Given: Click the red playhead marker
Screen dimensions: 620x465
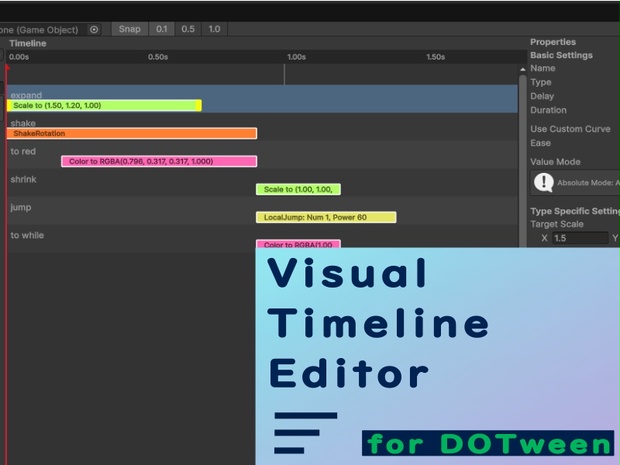Looking at the screenshot, I should (6, 68).
